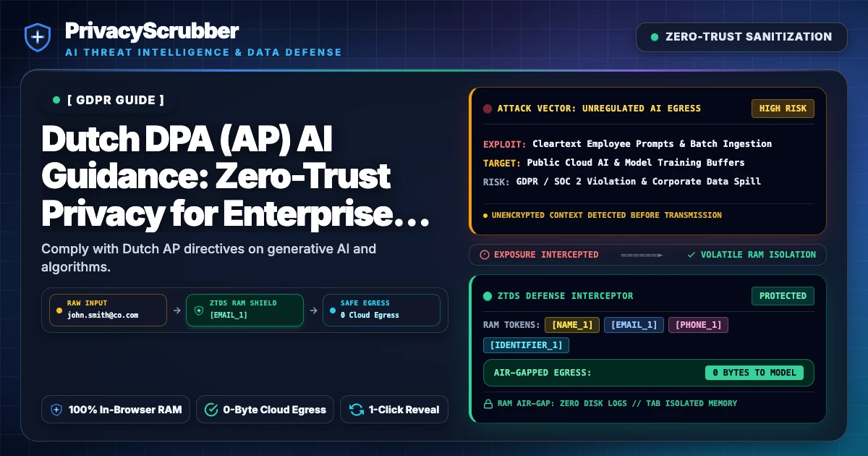868x456 pixels.
Task: Click 'ZTDS DEFENSE INTERCEPTOR' heading
Action: pyautogui.click(x=566, y=296)
